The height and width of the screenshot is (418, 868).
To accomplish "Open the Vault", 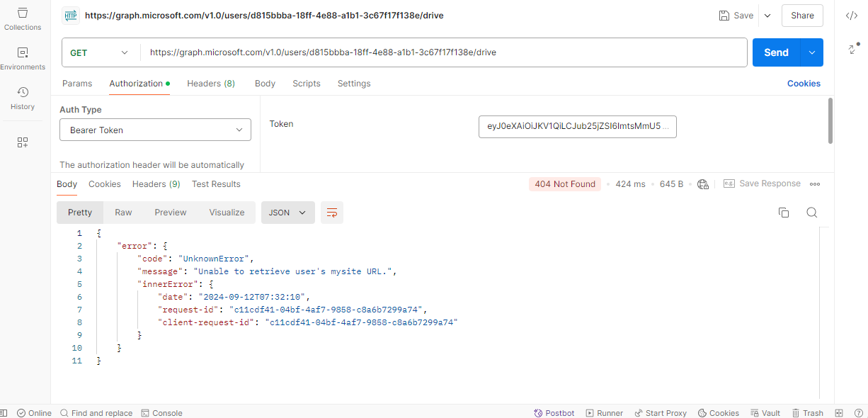I will pyautogui.click(x=765, y=413).
